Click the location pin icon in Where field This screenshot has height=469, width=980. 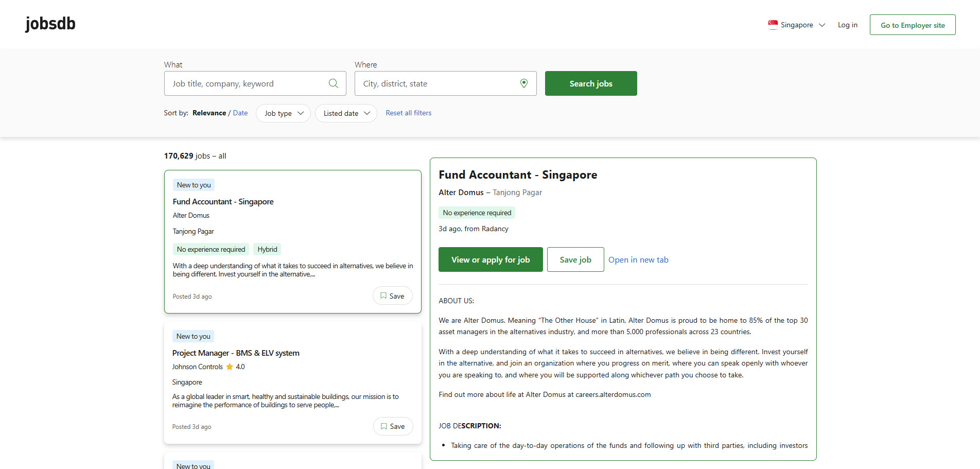(x=524, y=83)
